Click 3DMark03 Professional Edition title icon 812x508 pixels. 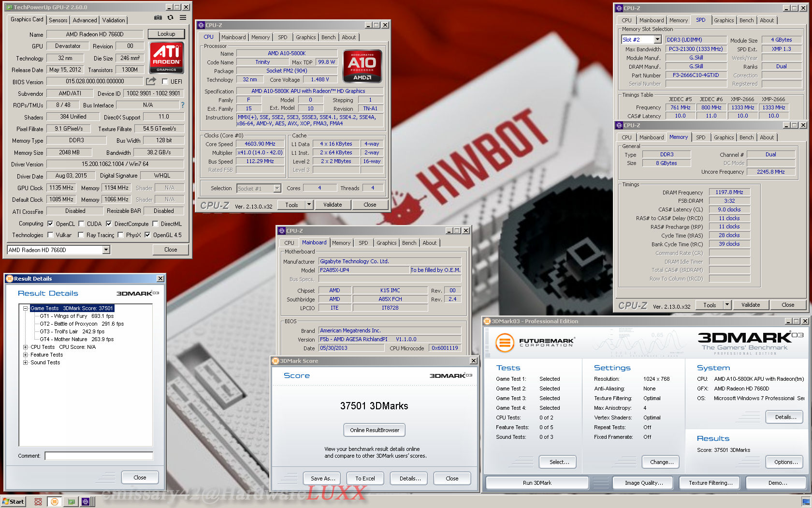(x=487, y=321)
